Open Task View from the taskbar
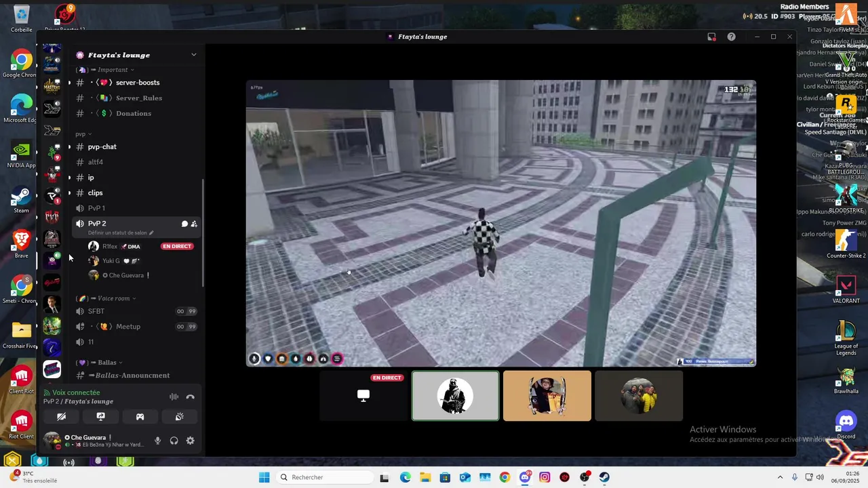 pyautogui.click(x=384, y=477)
